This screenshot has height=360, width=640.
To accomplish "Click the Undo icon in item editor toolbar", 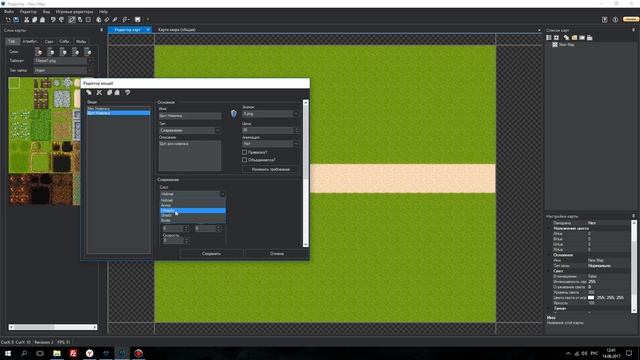I will click(127, 93).
